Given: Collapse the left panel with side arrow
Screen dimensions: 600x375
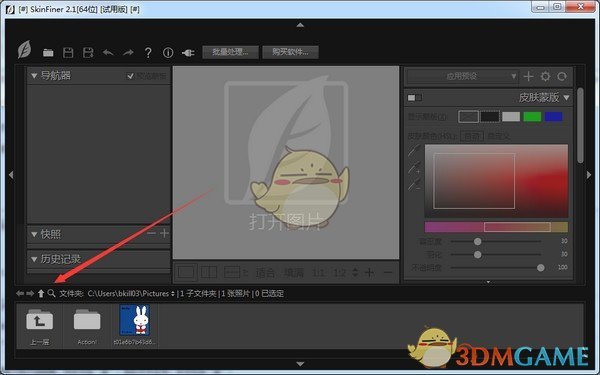Looking at the screenshot, I should [11, 175].
